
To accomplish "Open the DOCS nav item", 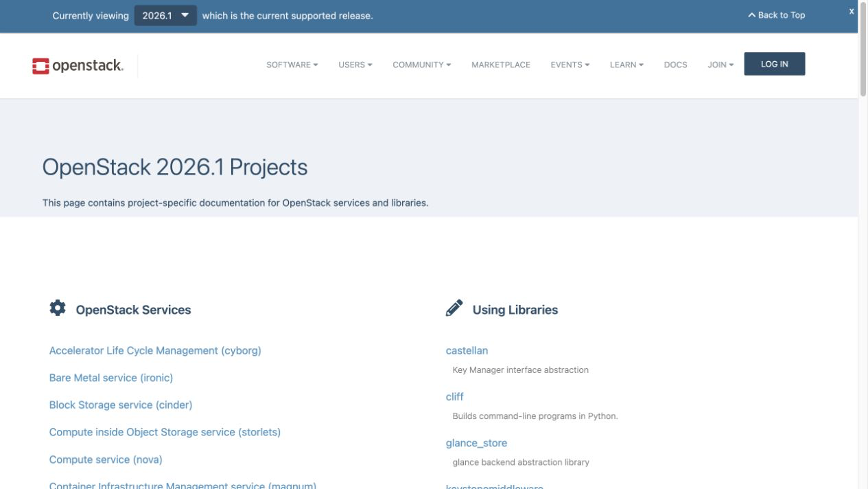I will point(675,65).
